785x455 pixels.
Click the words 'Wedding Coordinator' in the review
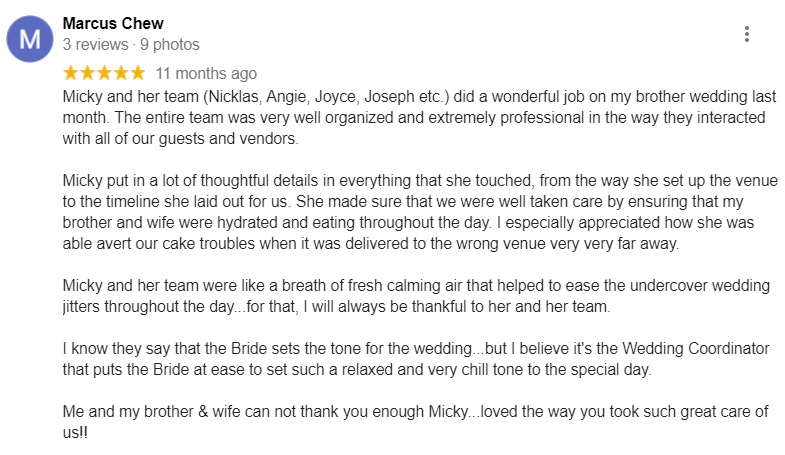696,348
